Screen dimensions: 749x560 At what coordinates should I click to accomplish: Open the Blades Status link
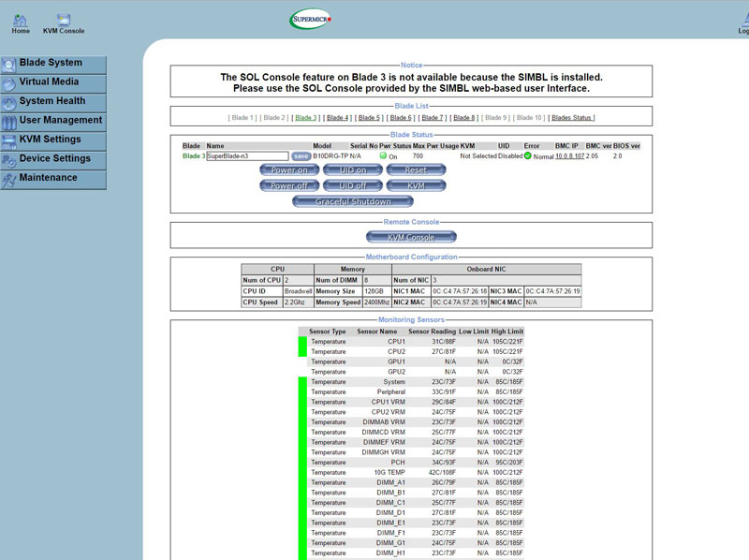tap(571, 118)
